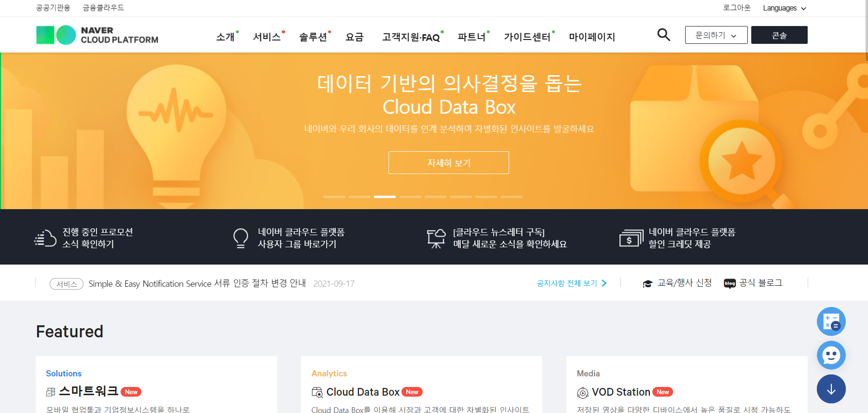Viewport: 868px width, 413px height.
Task: Click the VOD Station product icon
Action: coord(583,393)
